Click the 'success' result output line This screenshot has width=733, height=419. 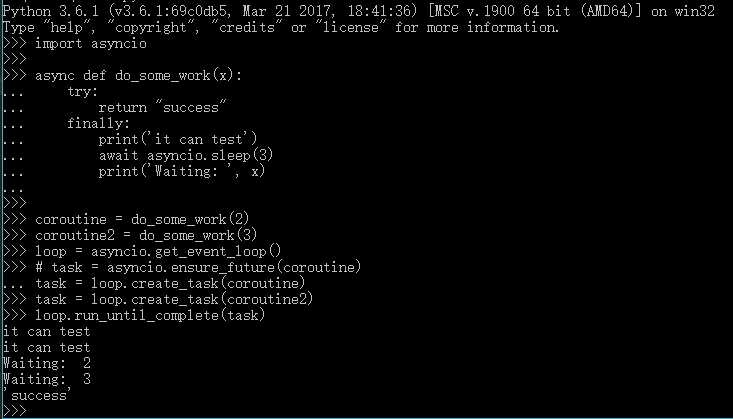pos(36,395)
